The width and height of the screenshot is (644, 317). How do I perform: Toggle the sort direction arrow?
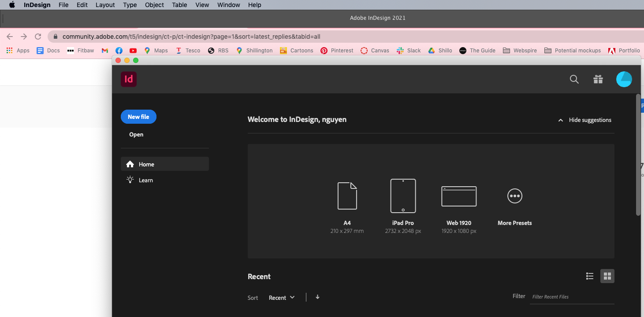coord(317,298)
